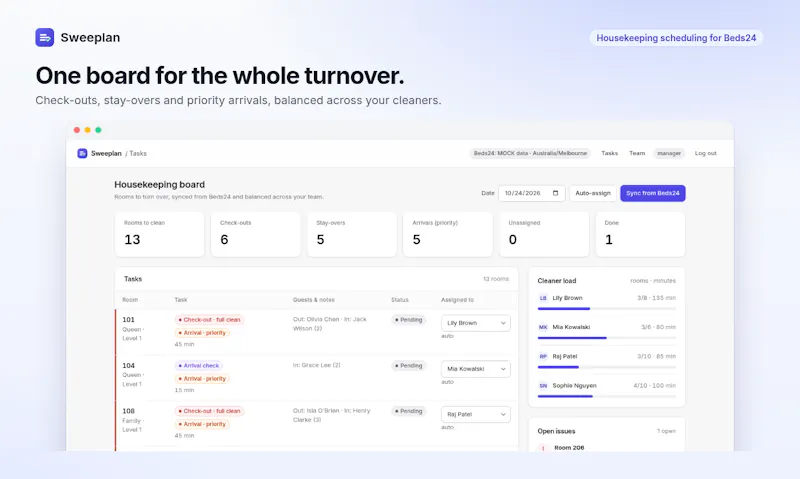Click the Tasks breadcrumb after Sweeplan
The width and height of the screenshot is (800, 479).
(x=138, y=153)
